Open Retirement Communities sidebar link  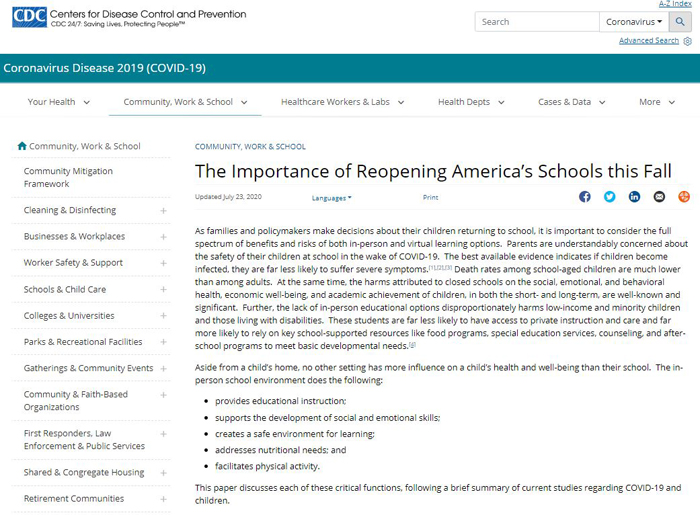pos(74,498)
